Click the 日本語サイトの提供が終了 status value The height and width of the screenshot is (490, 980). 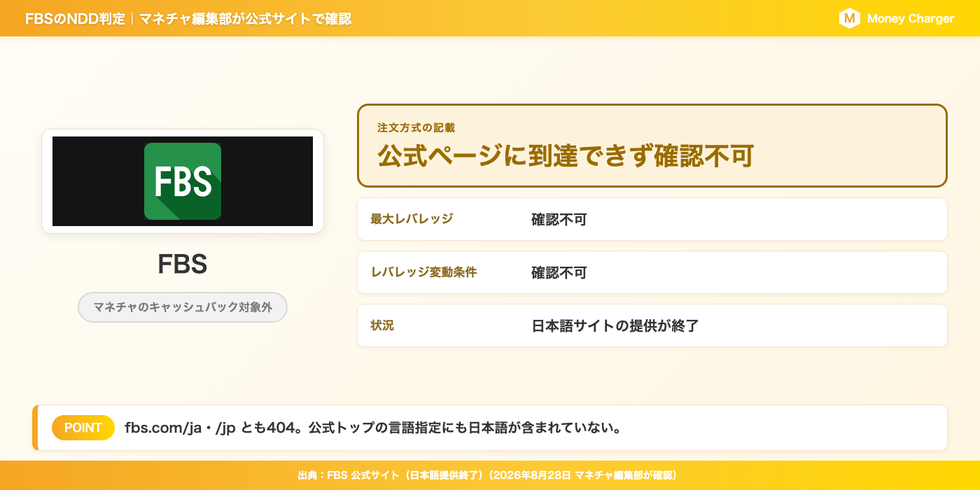[x=615, y=325]
